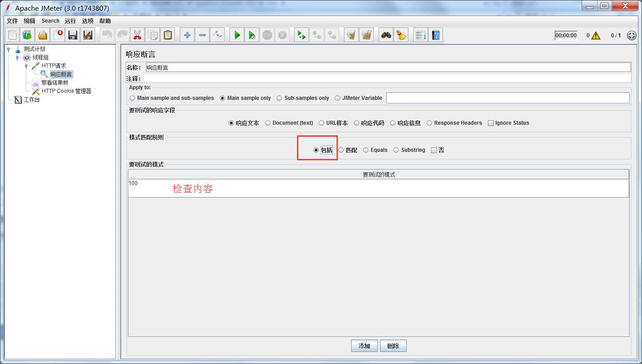Click the Help question mark icon

click(436, 35)
